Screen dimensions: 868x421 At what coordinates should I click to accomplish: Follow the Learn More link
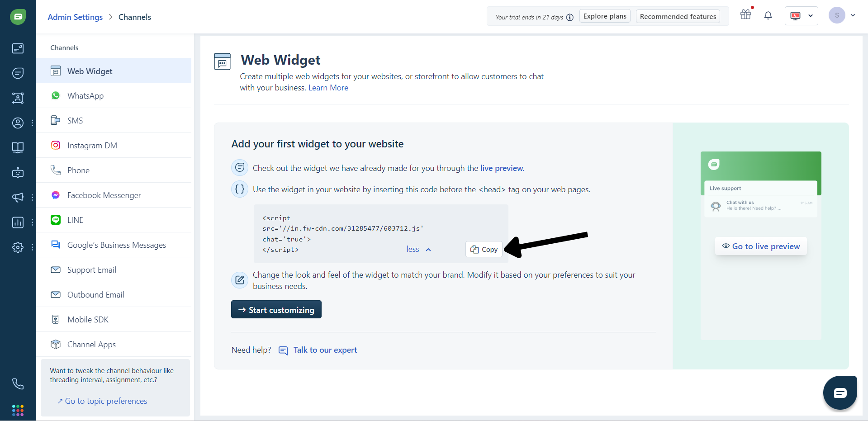tap(328, 88)
